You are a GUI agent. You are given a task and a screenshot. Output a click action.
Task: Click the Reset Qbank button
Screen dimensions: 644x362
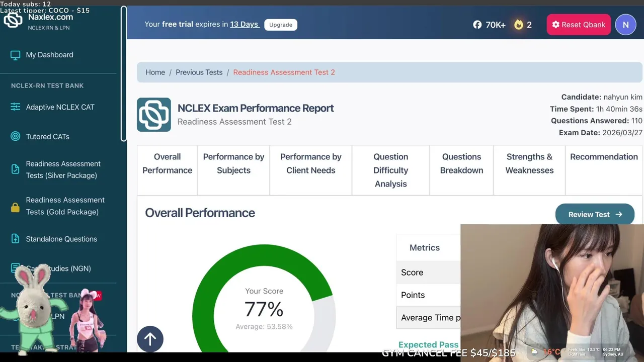tap(579, 25)
